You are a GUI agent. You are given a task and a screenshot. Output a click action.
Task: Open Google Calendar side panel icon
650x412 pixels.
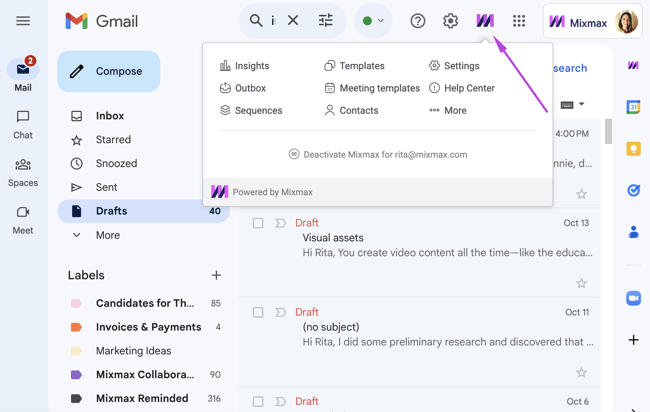tap(633, 107)
